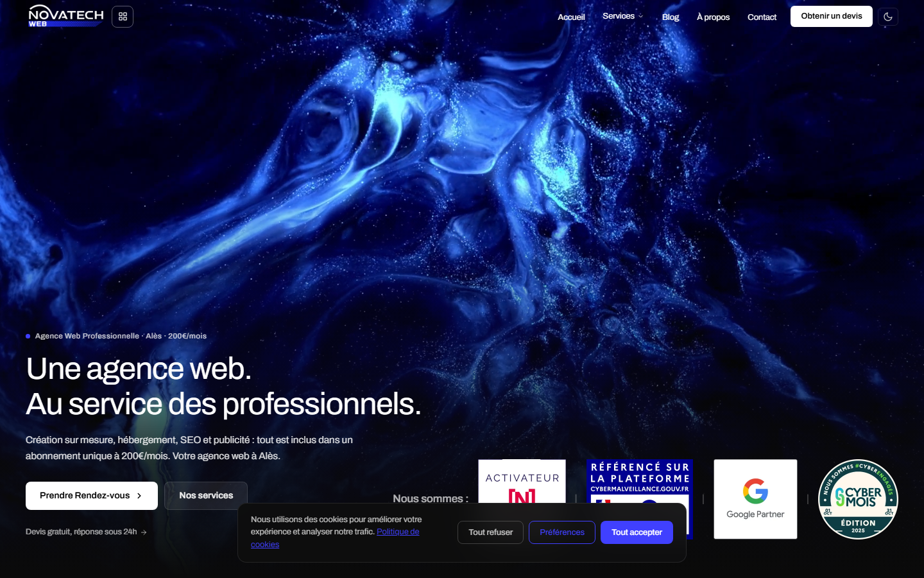The width and height of the screenshot is (924, 578).
Task: Open the Blog menu item
Action: tap(671, 17)
